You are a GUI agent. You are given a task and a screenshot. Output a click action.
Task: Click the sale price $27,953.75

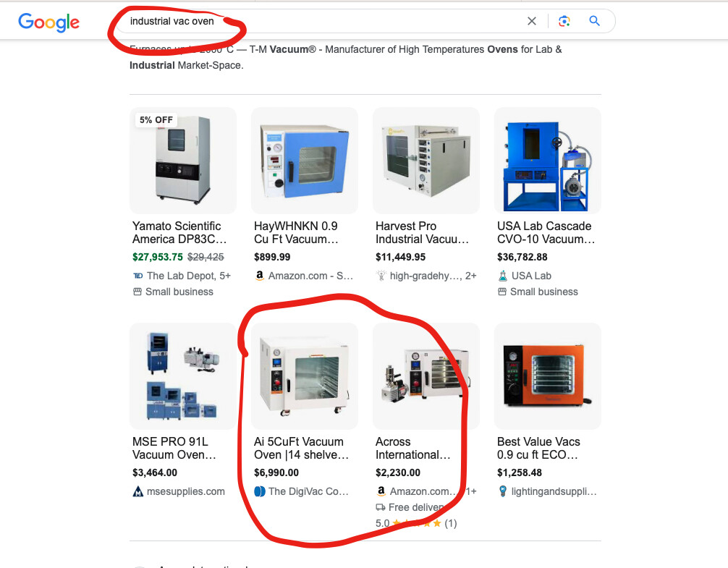click(158, 257)
